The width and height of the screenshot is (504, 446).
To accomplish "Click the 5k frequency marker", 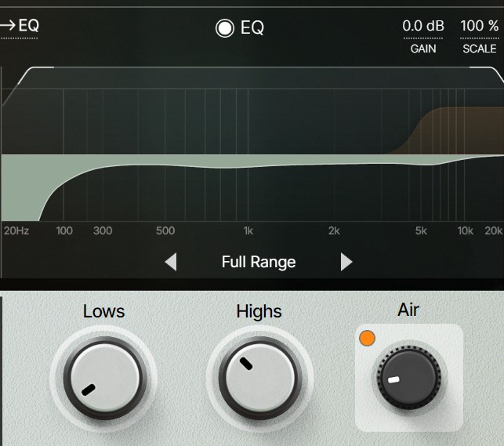I will click(421, 230).
